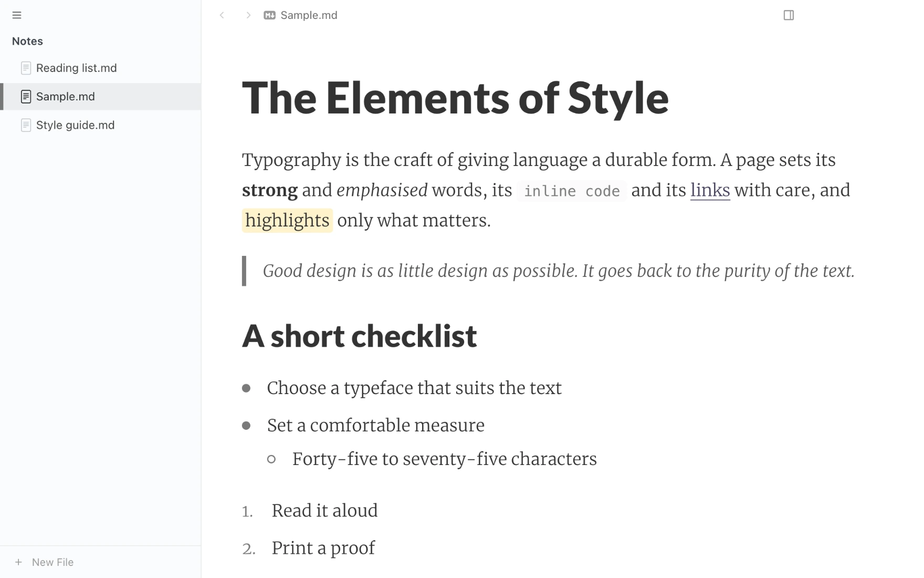Go back with the left chevron arrow
924x578 pixels.
pyautogui.click(x=222, y=15)
